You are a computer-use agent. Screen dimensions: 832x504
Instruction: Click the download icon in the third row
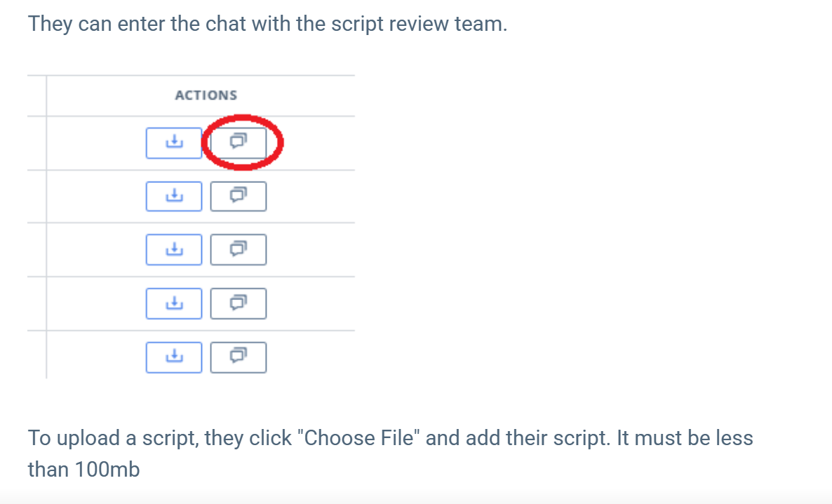click(173, 250)
